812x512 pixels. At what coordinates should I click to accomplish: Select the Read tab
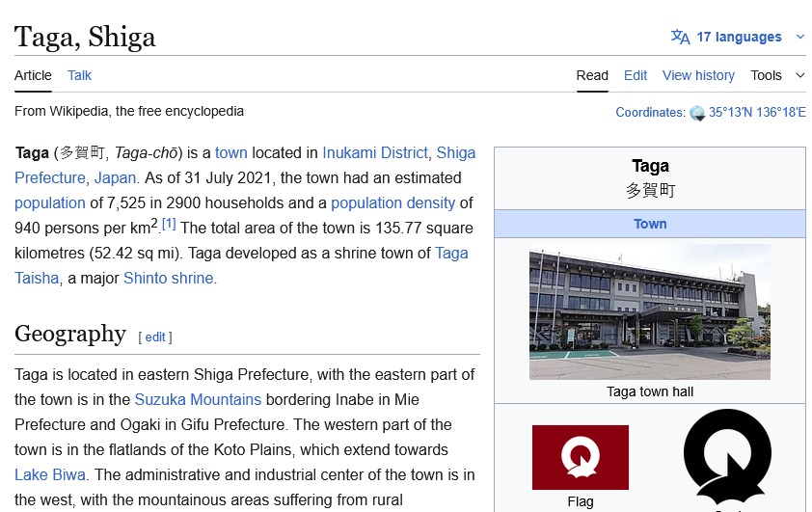click(x=592, y=75)
